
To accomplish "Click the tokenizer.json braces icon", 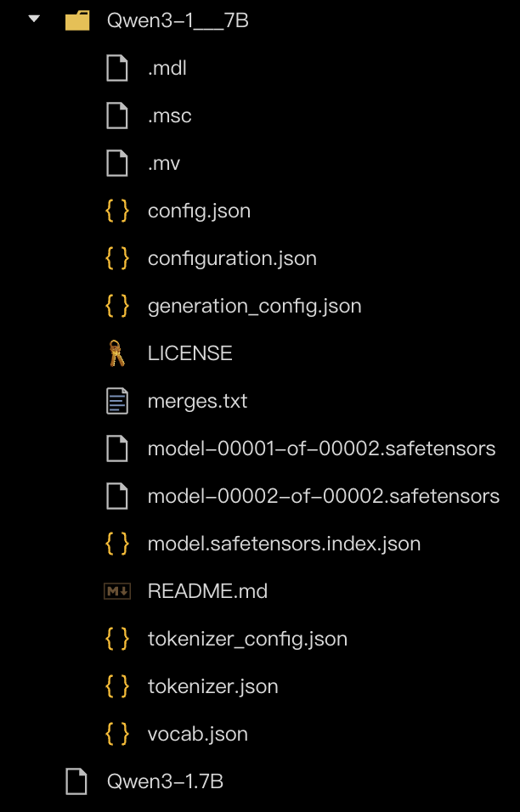I will tap(117, 686).
